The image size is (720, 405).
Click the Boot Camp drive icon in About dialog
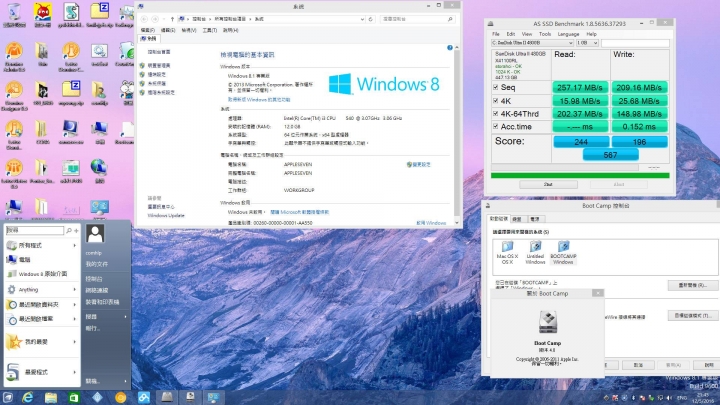547,321
